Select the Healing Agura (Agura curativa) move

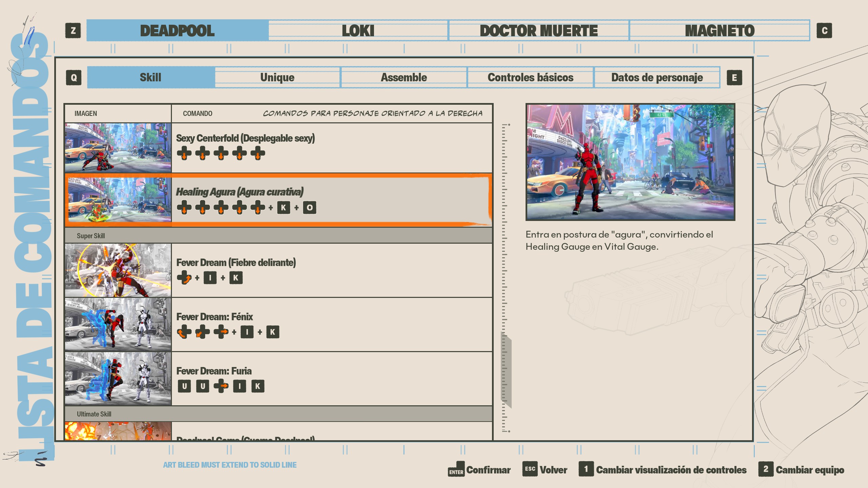(278, 200)
